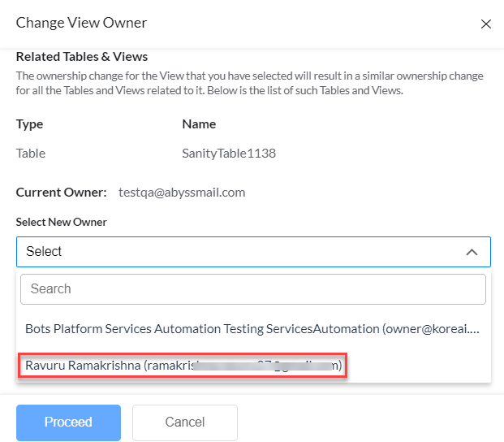Click the Select placeholder text in dropdown

(44, 252)
